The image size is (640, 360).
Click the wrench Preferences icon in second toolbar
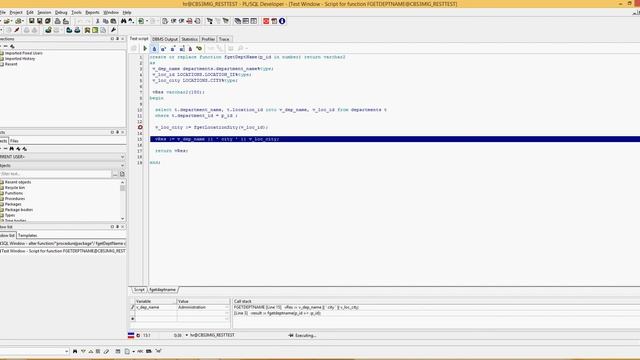point(113,30)
